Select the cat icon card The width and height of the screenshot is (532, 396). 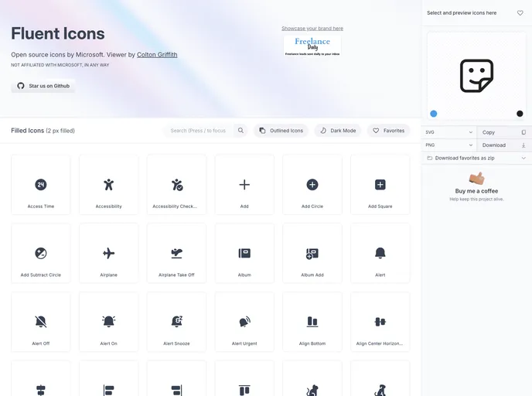(312, 378)
